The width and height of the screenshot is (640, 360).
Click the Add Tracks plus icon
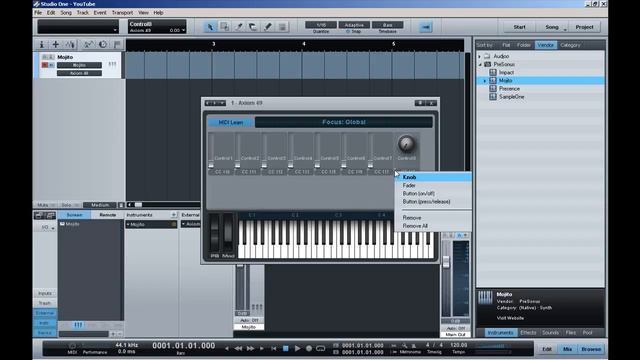click(56, 44)
